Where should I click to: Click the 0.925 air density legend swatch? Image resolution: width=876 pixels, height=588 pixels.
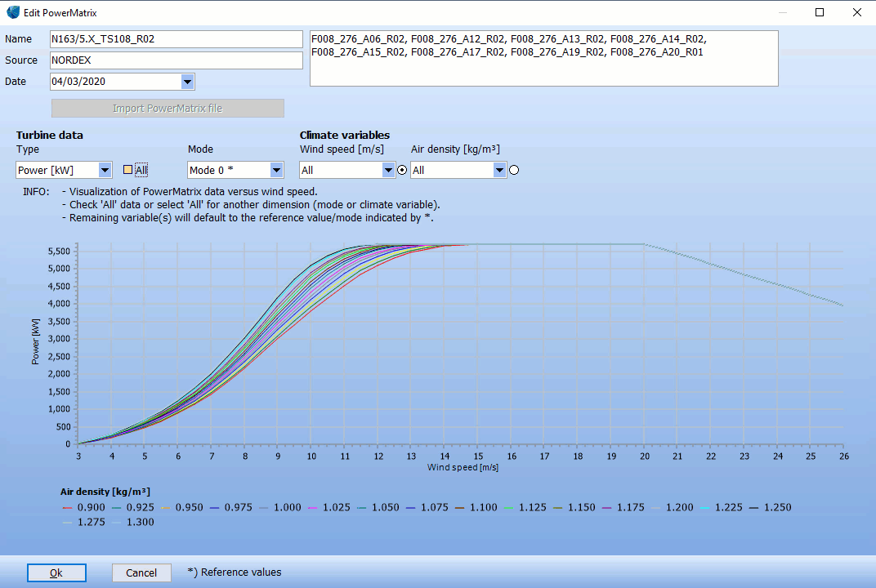[116, 508]
